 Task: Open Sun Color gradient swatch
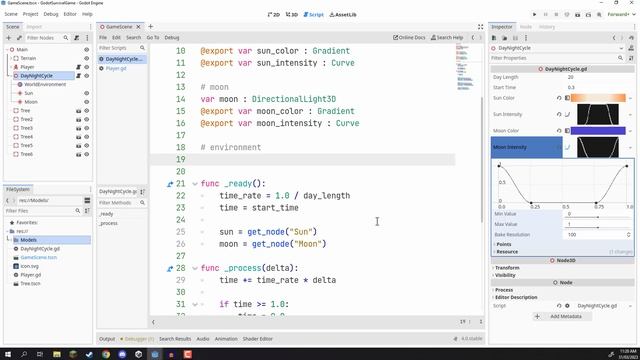598,98
